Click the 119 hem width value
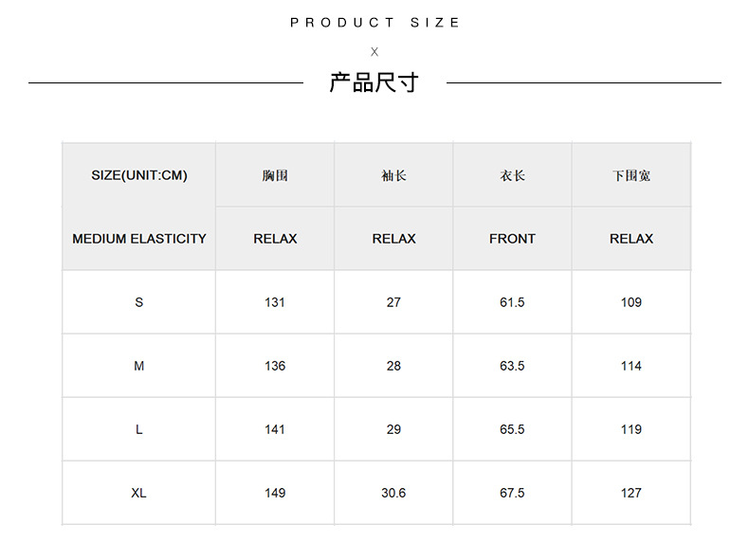Viewport: 749px width, 560px height. pyautogui.click(x=631, y=429)
